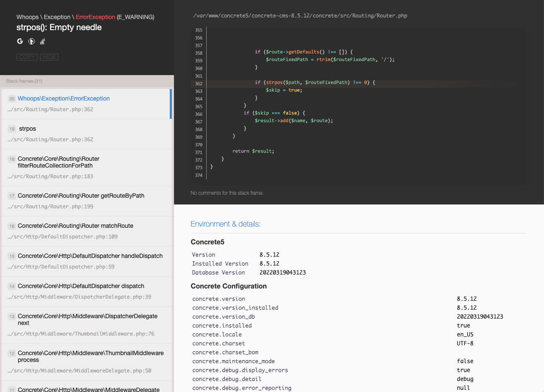Open frame 18 filterRouteCollectionForPath
Screen dimensions: 544x392
point(87,168)
